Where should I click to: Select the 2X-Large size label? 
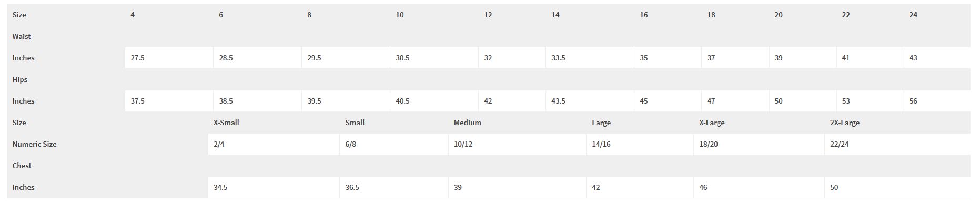pos(844,123)
